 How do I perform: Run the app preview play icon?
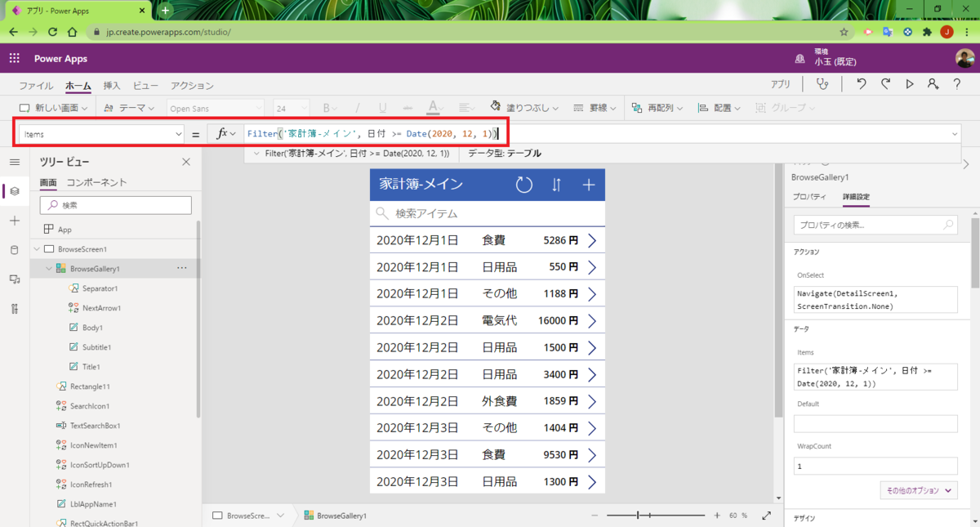click(910, 84)
